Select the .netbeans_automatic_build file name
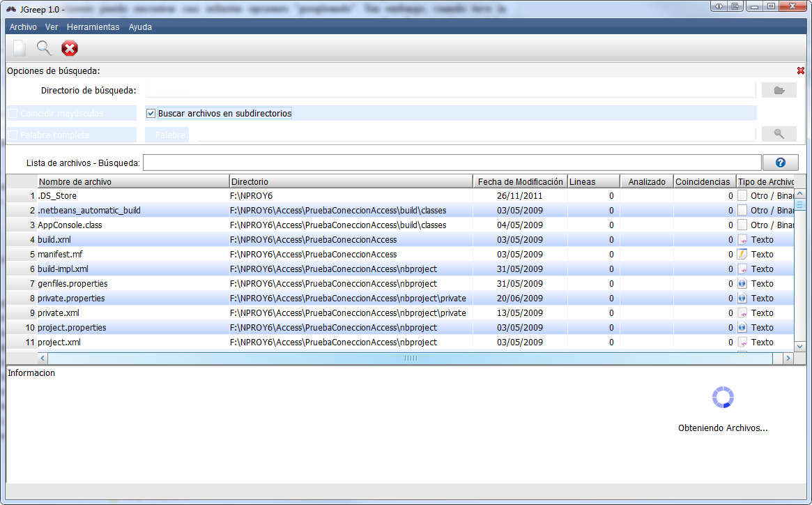812x505 pixels. coord(89,211)
